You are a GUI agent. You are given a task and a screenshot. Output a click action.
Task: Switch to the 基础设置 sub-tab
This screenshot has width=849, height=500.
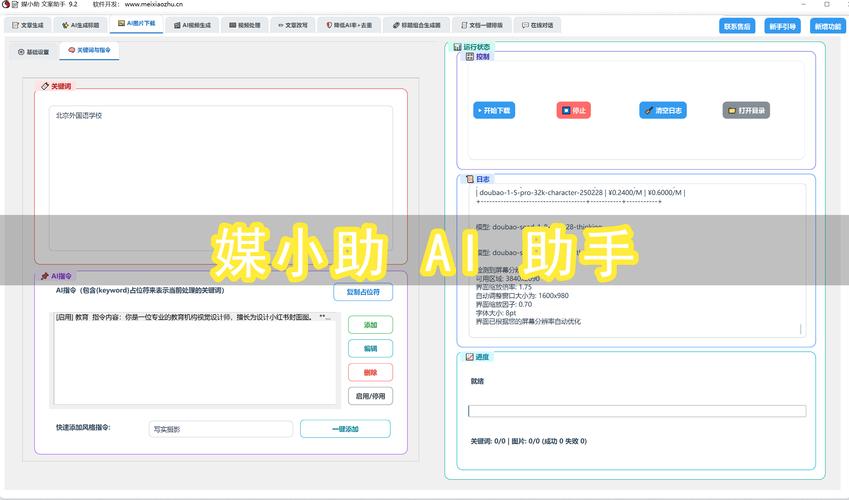(34, 52)
